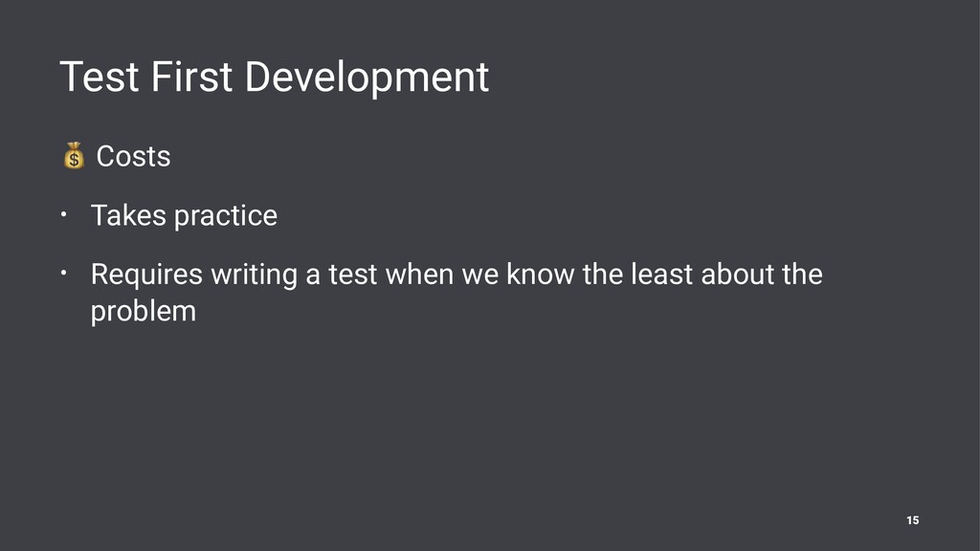Click the word "Test" in the title
Viewport: 980px width, 551px height.
click(x=99, y=77)
